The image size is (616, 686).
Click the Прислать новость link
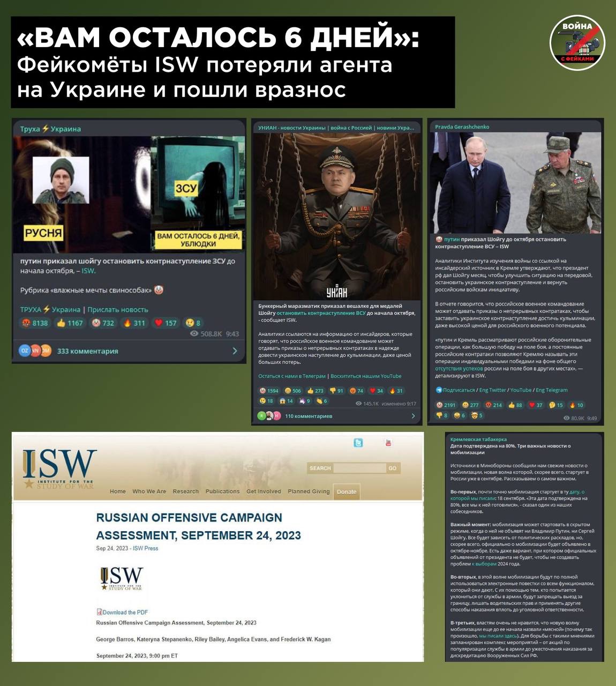(x=118, y=310)
